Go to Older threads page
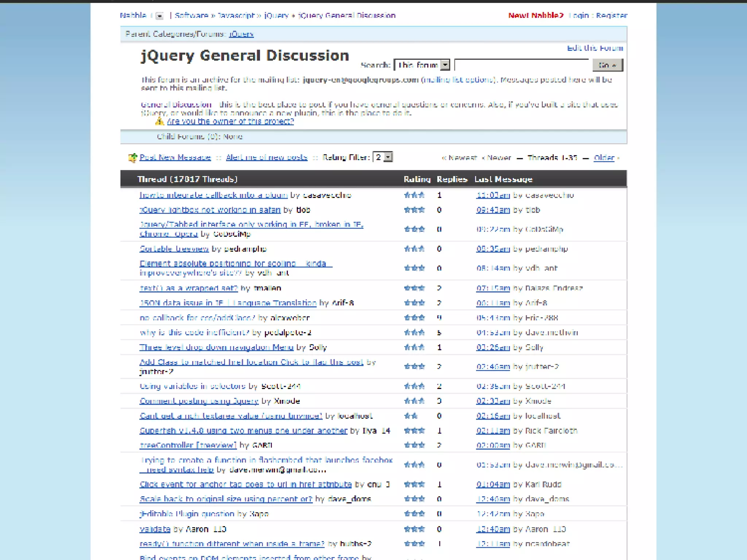 (x=604, y=157)
